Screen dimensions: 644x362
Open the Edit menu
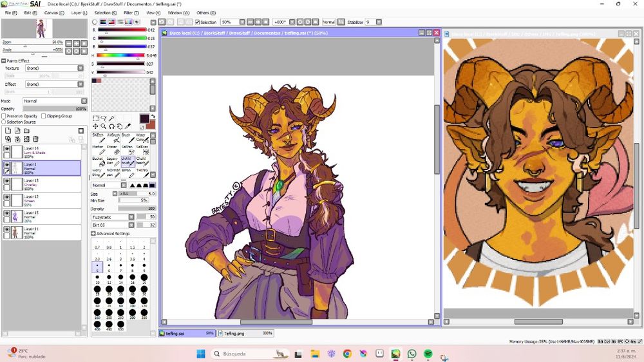(30, 13)
